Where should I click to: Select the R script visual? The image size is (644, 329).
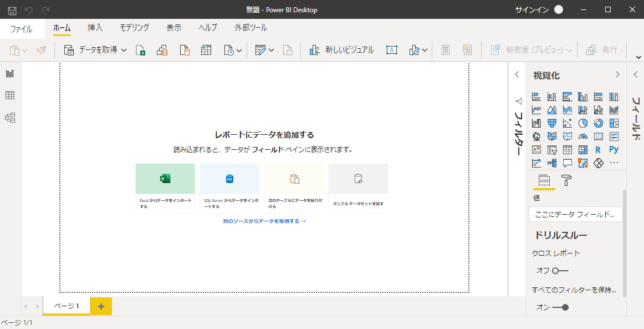[x=599, y=150]
